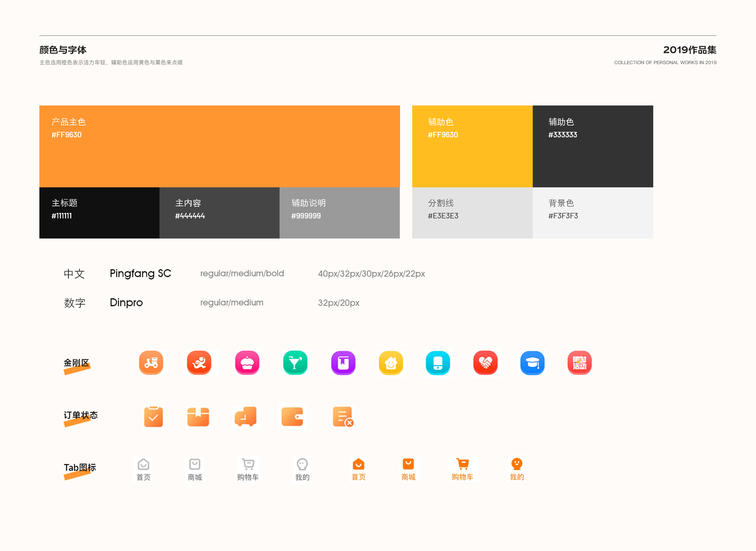Click the cancelled order document icon
The height and width of the screenshot is (551, 756).
(343, 417)
